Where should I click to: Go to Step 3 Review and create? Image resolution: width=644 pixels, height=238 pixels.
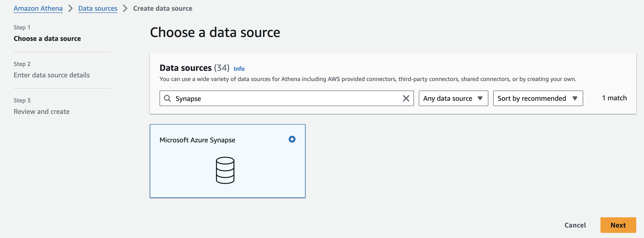[42, 112]
